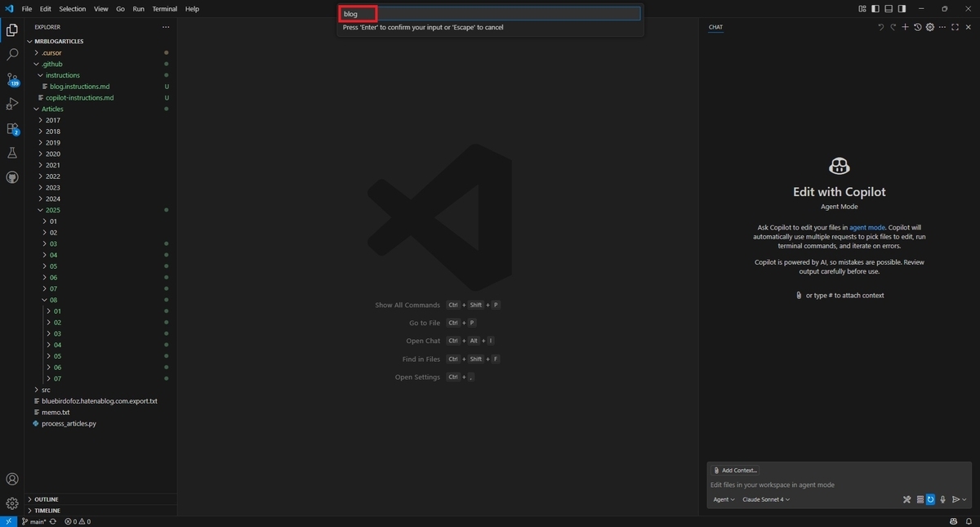The image size is (980, 527).
Task: Open the Claude Sonnet 4 model dropdown
Action: [x=765, y=499]
